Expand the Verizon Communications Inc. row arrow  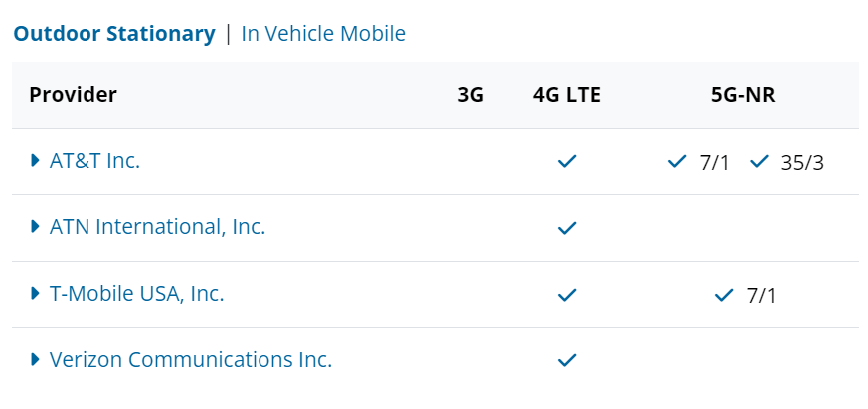tap(36, 359)
